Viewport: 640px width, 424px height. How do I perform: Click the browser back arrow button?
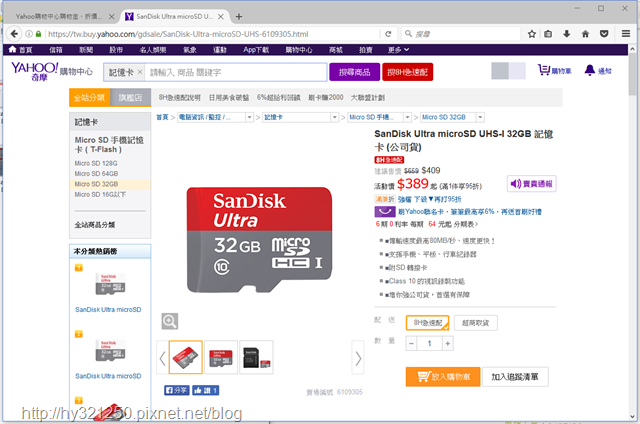(x=14, y=34)
